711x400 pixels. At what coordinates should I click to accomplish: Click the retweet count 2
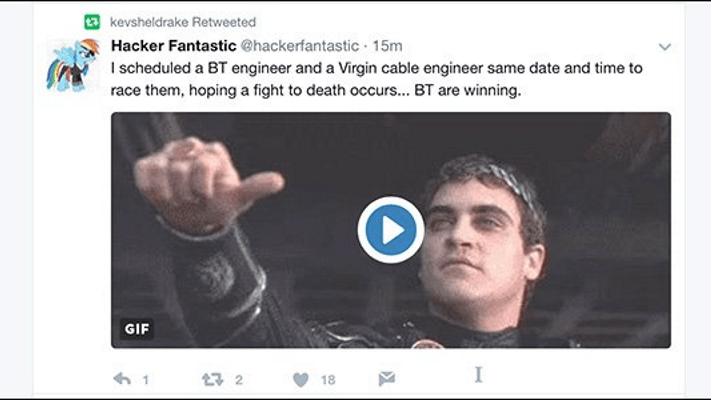coord(239,380)
